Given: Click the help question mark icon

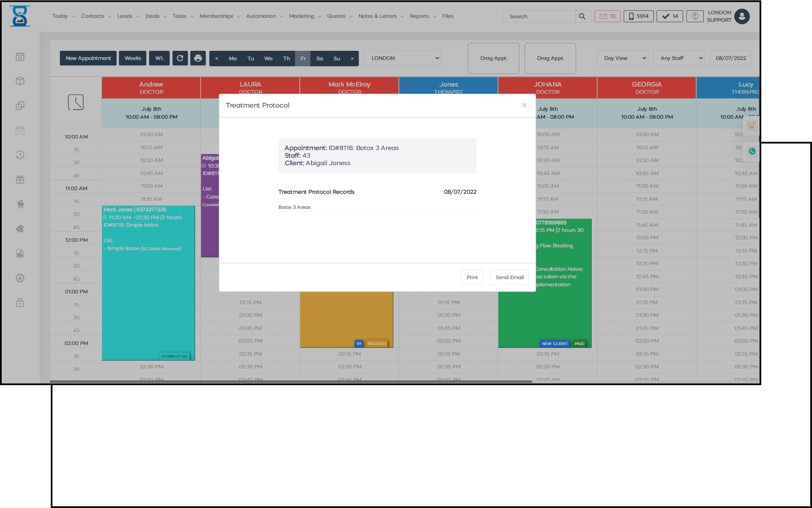Looking at the screenshot, I should click(x=695, y=17).
